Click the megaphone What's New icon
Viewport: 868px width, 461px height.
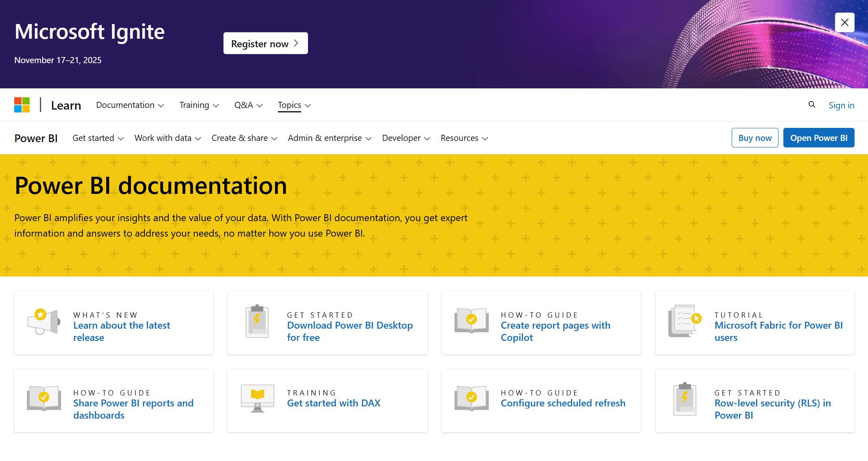pos(44,322)
